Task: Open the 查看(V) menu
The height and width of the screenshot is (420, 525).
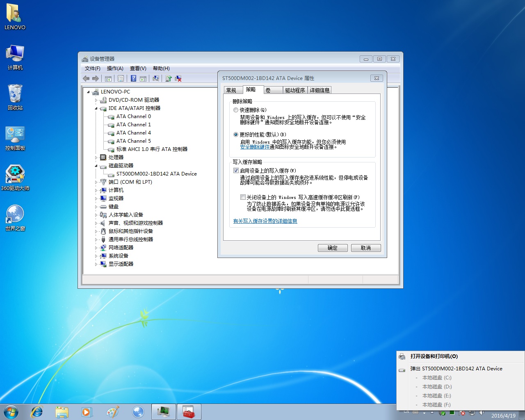Action: click(138, 68)
